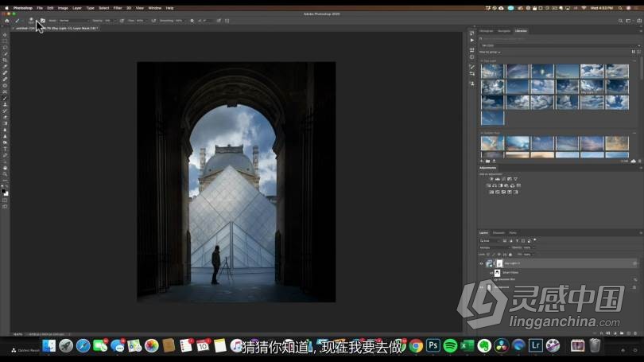Open the Brush Preset picker
644x362 pixels.
click(x=31, y=21)
